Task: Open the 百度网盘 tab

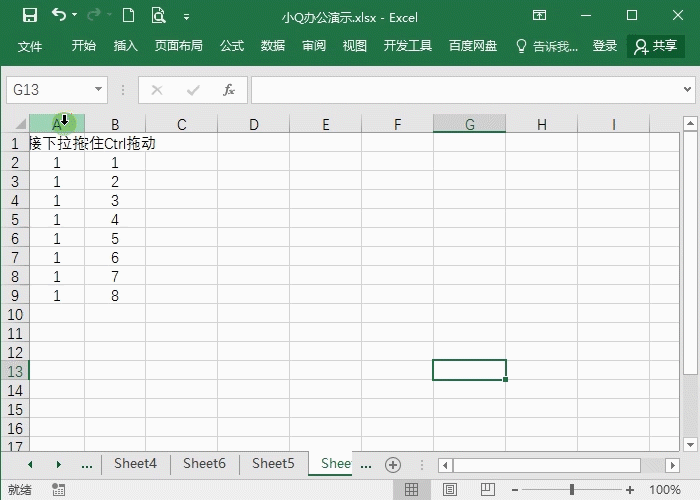Action: tap(473, 46)
